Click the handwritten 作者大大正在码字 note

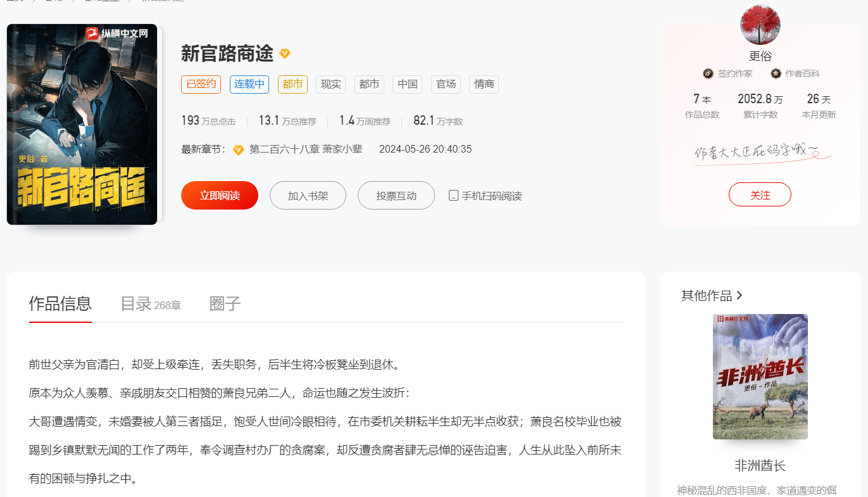click(762, 153)
